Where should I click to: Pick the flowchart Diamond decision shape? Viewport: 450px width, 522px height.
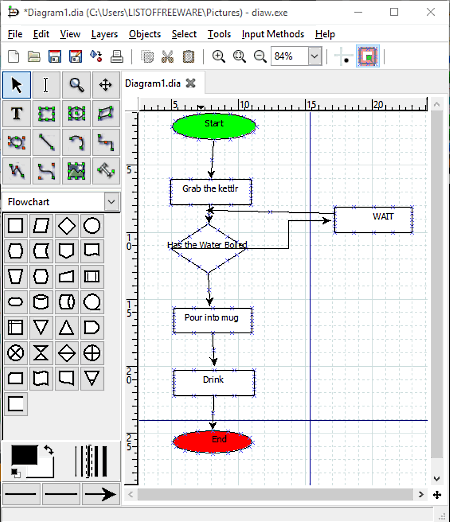point(67,226)
